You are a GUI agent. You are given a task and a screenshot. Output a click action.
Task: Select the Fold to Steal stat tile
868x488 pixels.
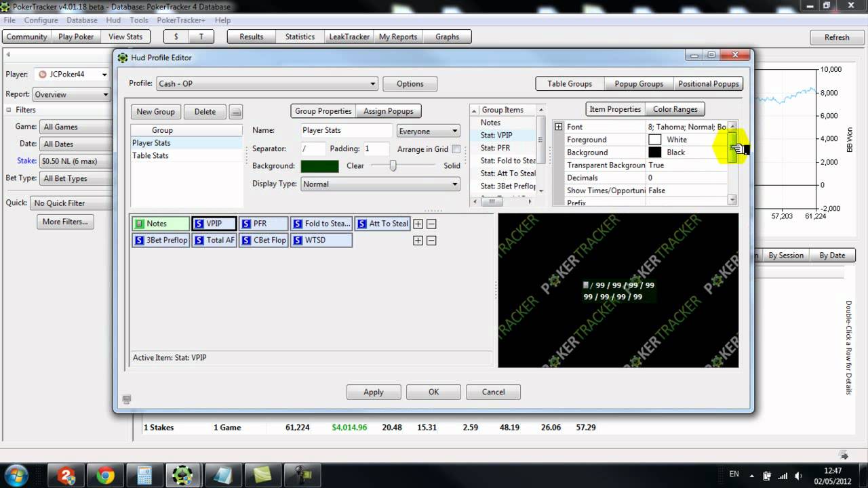click(x=321, y=224)
